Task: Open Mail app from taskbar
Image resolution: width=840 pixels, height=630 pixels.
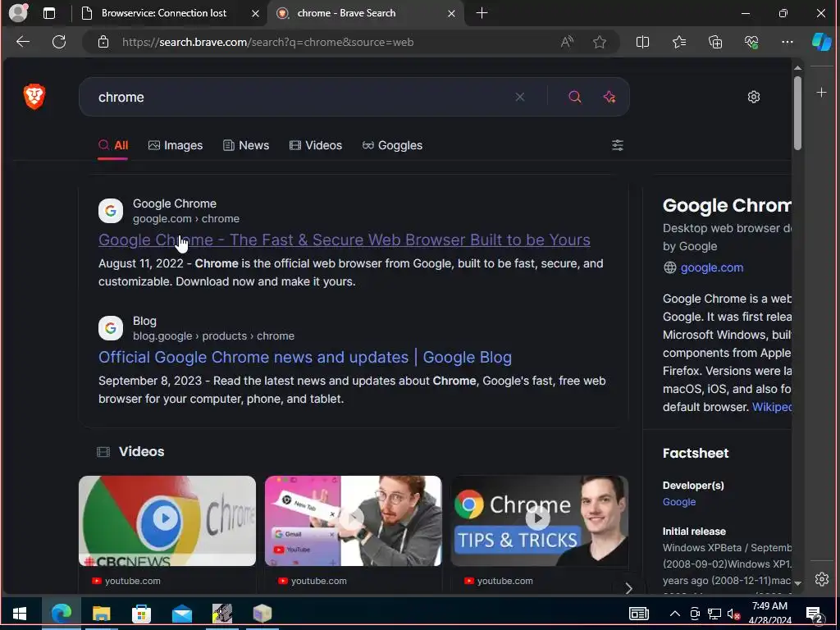Action: click(x=181, y=614)
